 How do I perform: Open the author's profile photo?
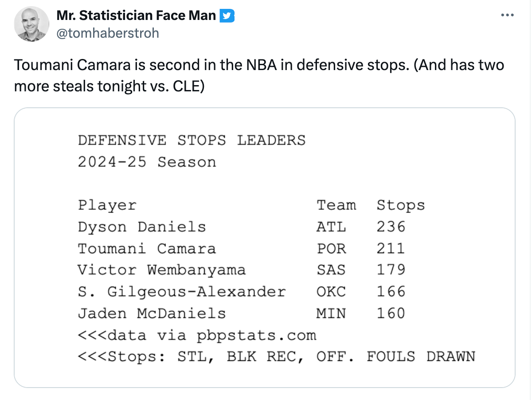tap(31, 25)
